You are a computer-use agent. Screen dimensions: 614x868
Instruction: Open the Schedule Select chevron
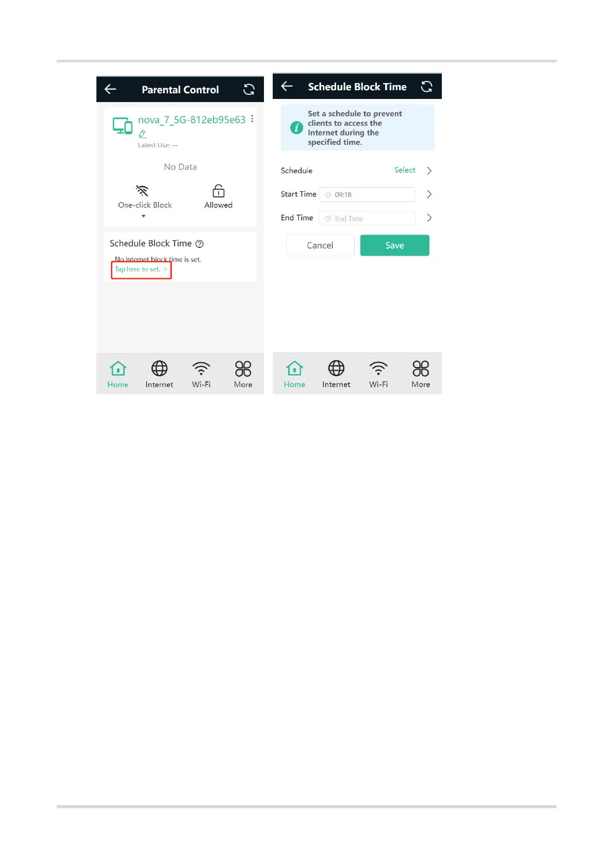tap(429, 171)
